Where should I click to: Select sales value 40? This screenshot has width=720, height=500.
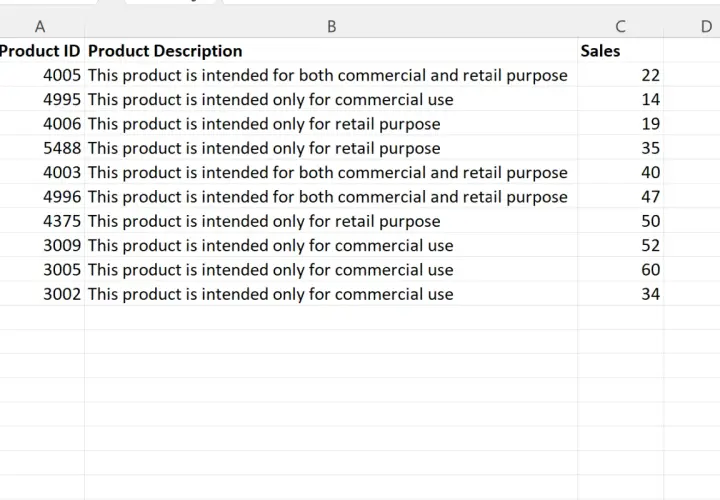(620, 172)
